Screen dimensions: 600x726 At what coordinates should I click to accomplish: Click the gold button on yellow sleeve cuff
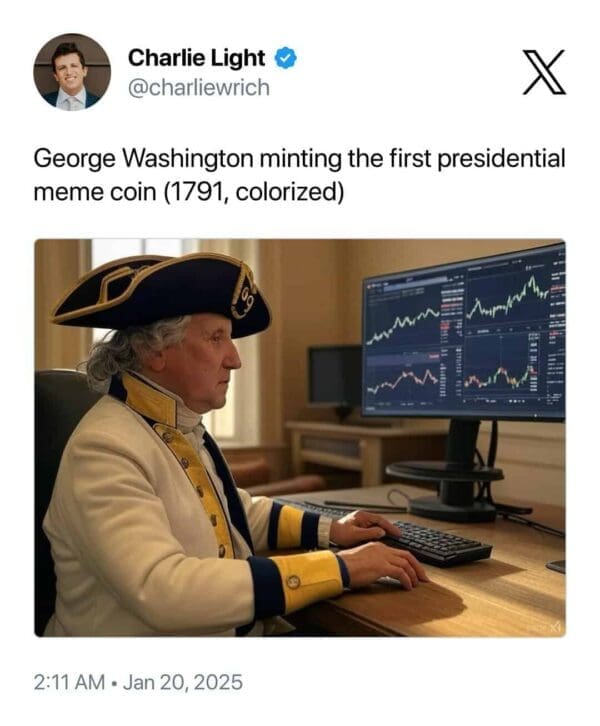click(293, 581)
